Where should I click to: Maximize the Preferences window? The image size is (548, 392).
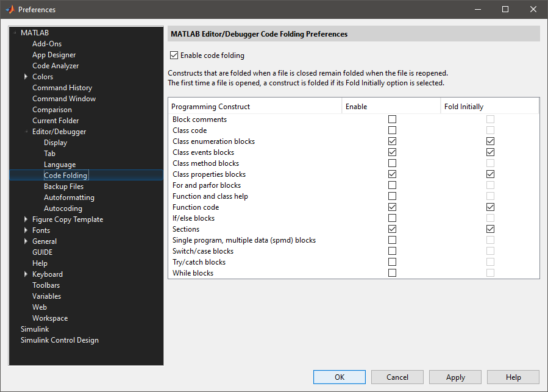click(x=505, y=9)
